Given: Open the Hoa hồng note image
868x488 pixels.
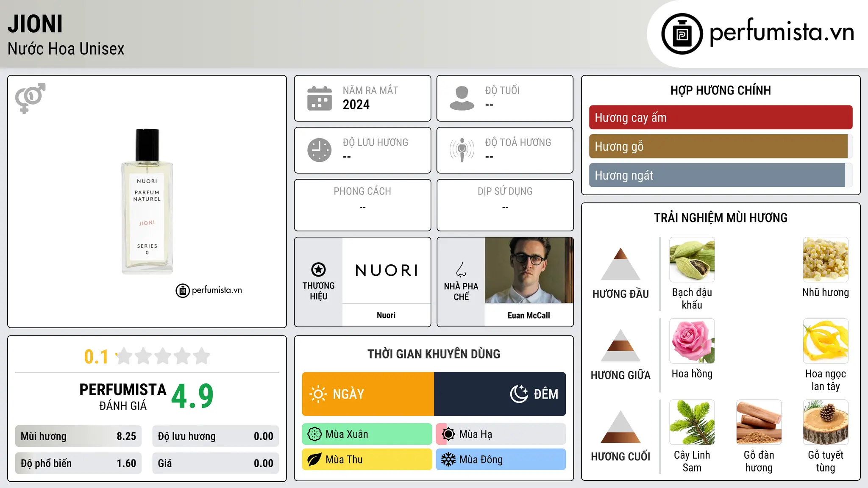Looking at the screenshot, I should [692, 341].
